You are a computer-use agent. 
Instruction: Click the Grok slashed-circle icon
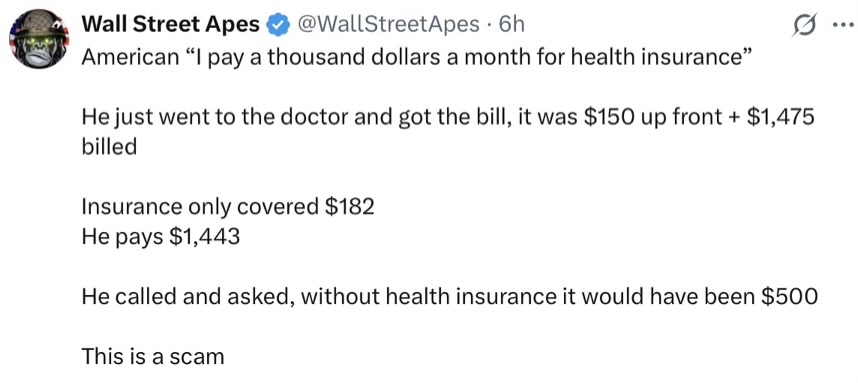pyautogui.click(x=805, y=26)
